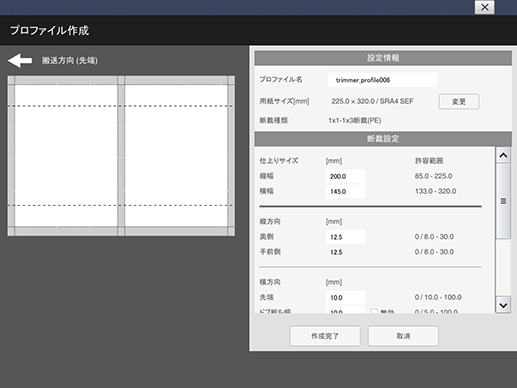Click the 手前側 12.5 value
This screenshot has width=517, height=388.
(336, 252)
